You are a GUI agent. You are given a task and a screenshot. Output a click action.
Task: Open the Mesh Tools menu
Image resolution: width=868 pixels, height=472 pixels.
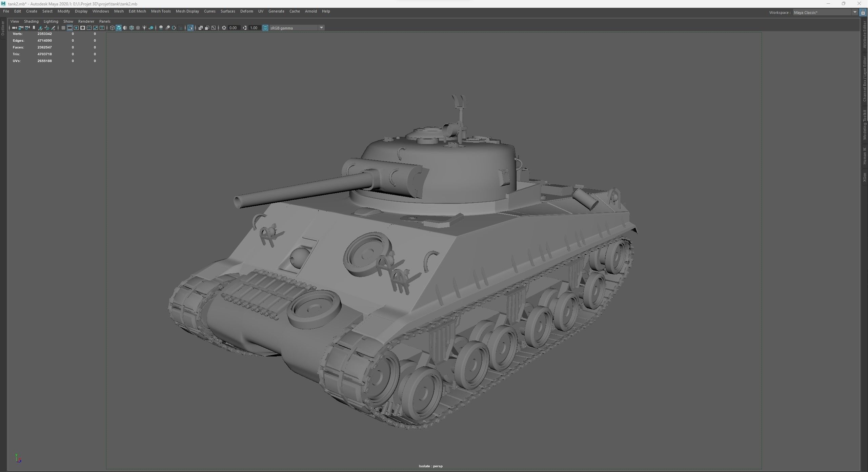click(161, 11)
